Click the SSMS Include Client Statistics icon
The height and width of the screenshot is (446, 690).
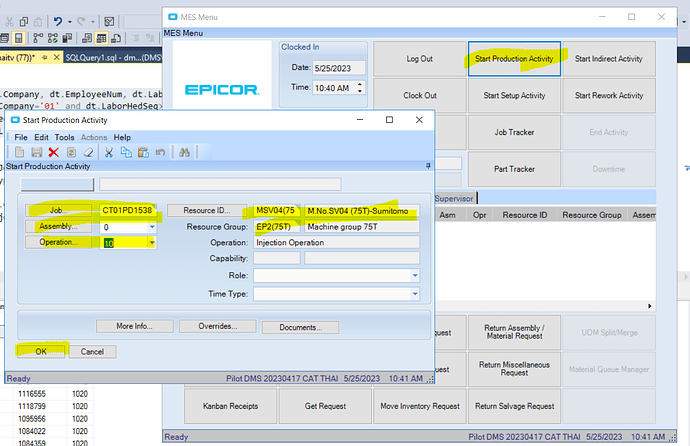[67, 38]
